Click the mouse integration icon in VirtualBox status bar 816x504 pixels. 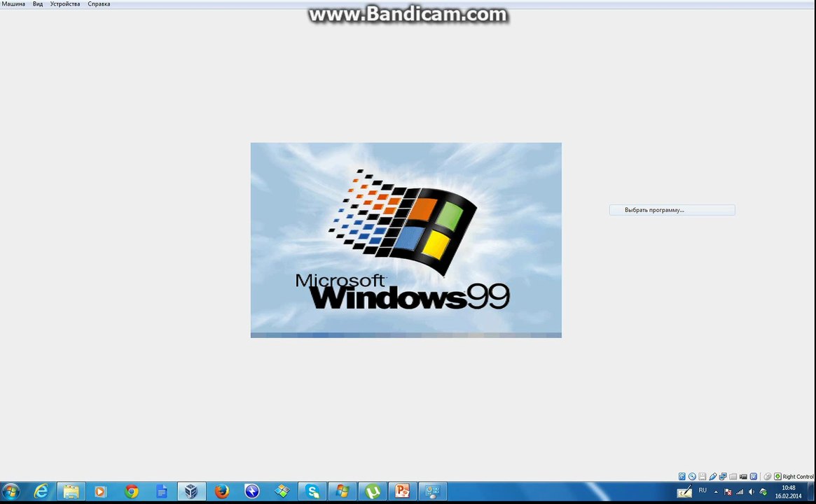click(767, 477)
